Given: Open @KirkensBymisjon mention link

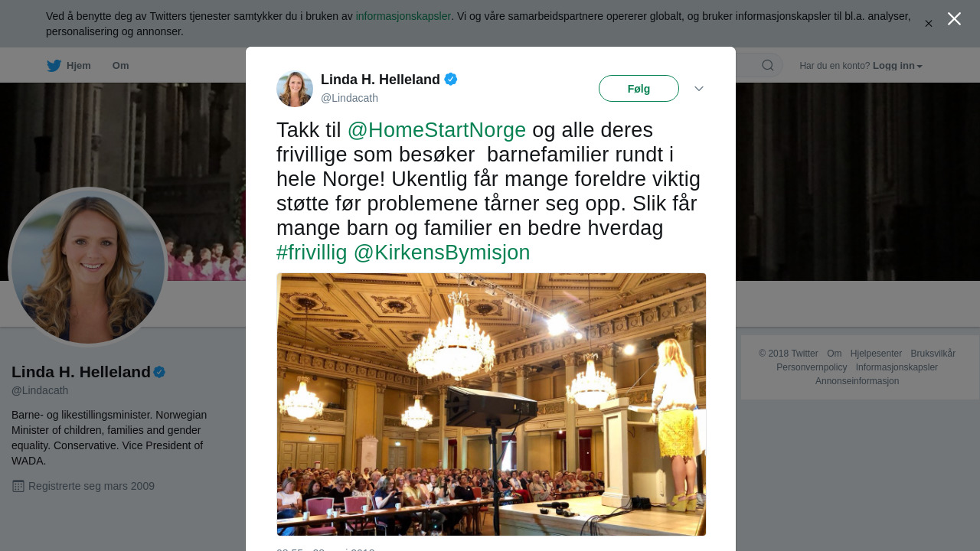Looking at the screenshot, I should click(x=442, y=253).
